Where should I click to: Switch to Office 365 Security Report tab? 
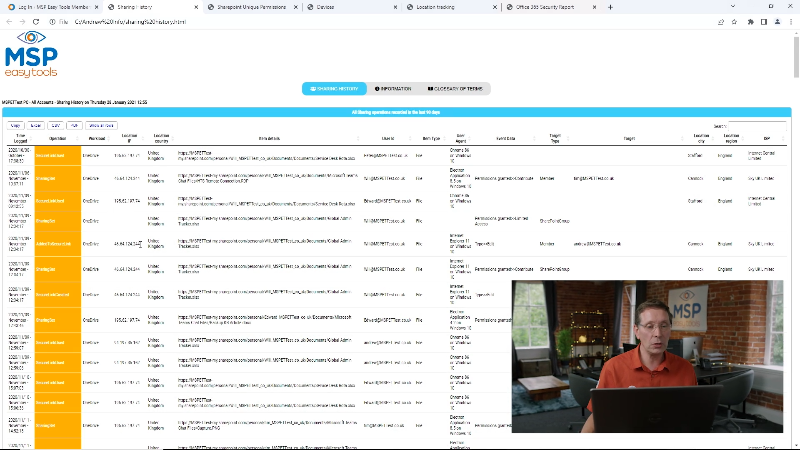[x=550, y=6]
